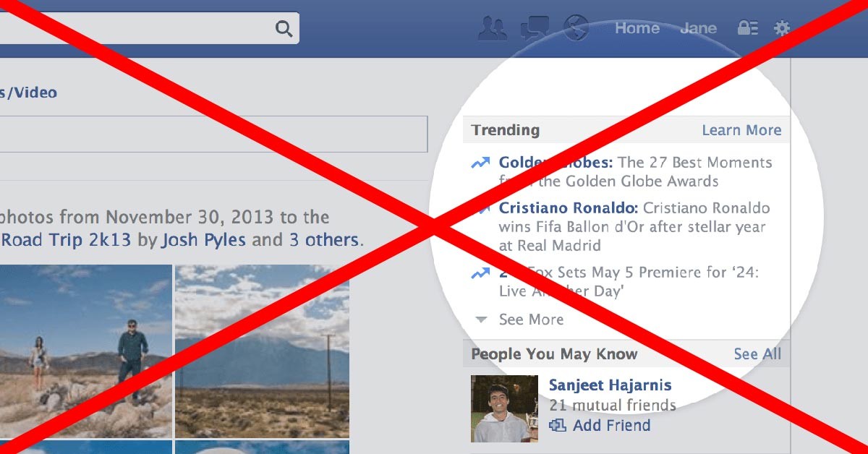
Task: Click the Josh Pyles name link
Action: click(203, 239)
